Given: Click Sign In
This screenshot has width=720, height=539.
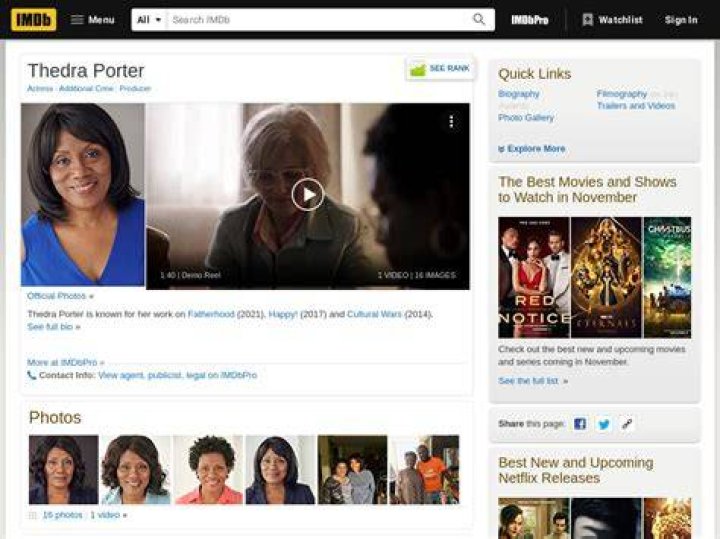Looking at the screenshot, I should 681,20.
